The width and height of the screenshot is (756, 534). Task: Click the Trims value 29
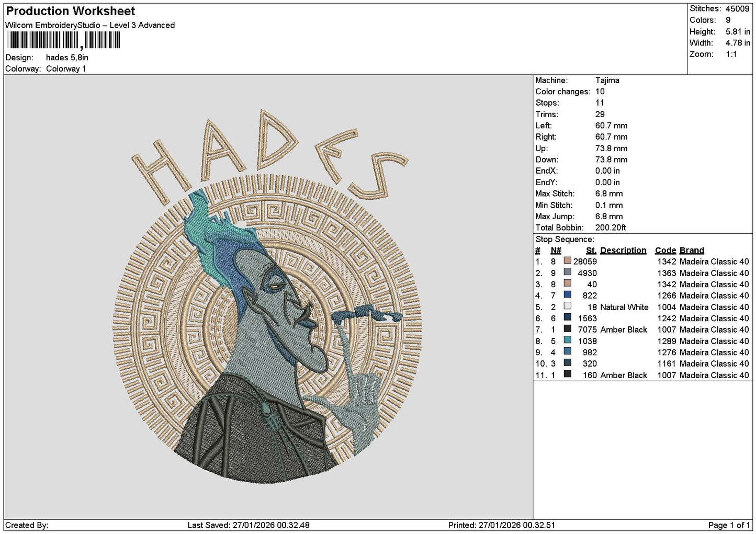[x=600, y=115]
